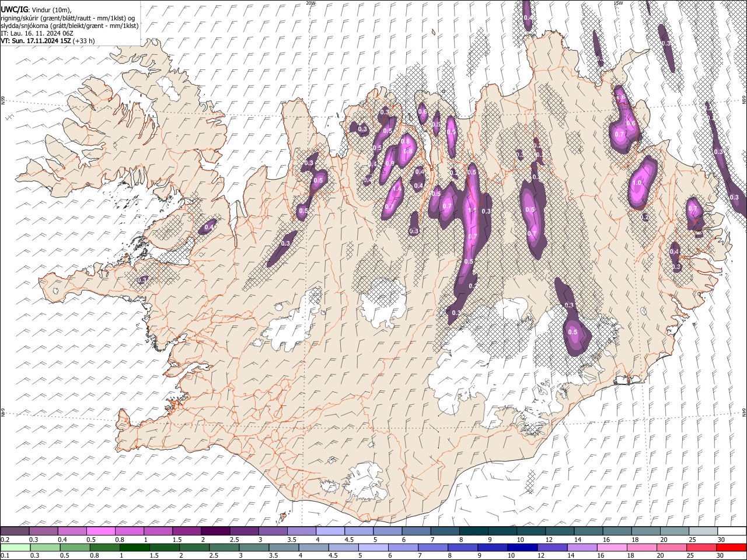747x560 pixels.
Task: Select the '15W' longitude label on the top edge
Action: coord(618,3)
